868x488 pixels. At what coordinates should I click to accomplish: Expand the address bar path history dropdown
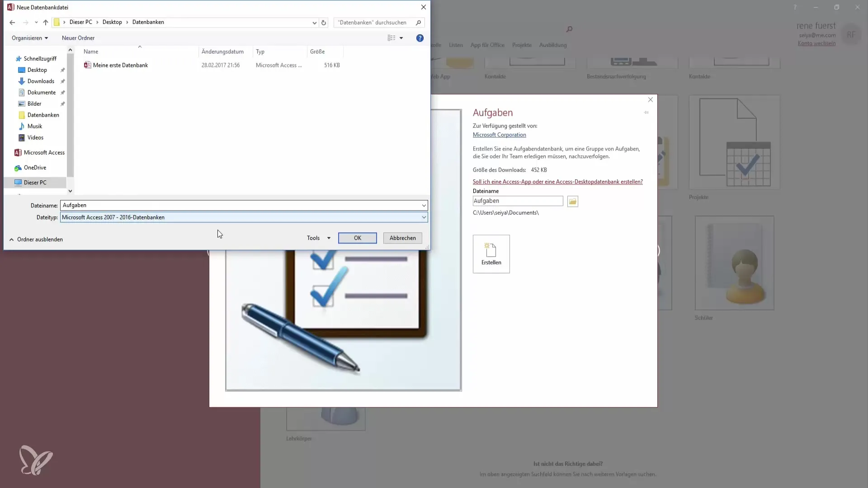pyautogui.click(x=314, y=23)
